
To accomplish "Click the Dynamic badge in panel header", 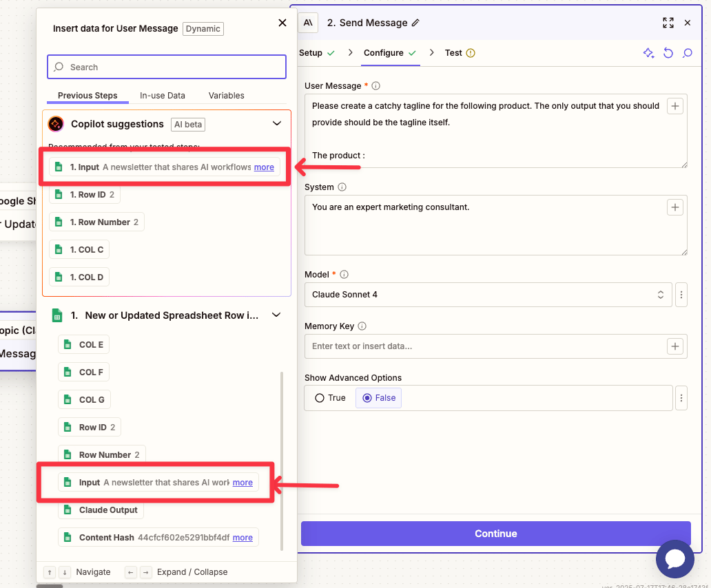I will click(x=203, y=28).
